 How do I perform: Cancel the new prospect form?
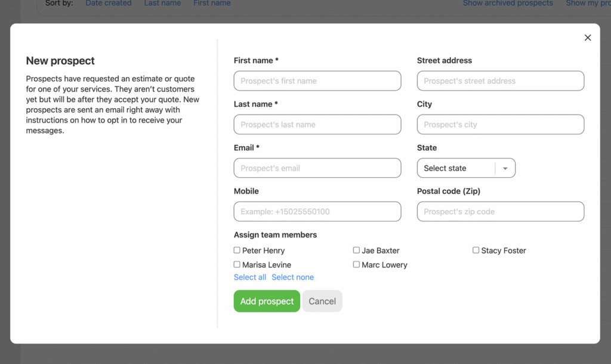(322, 301)
